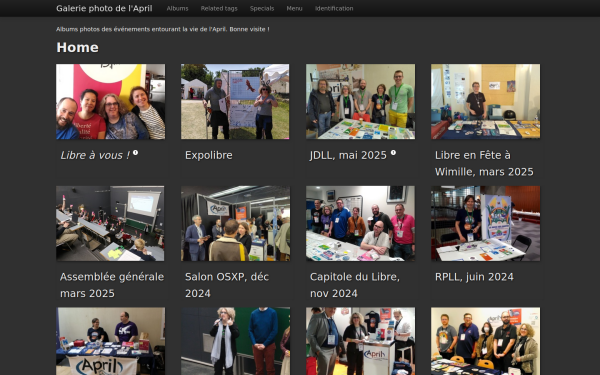Image resolution: width=600 pixels, height=375 pixels.
Task: Click info icon next to Libre à vous !
Action: pyautogui.click(x=135, y=153)
